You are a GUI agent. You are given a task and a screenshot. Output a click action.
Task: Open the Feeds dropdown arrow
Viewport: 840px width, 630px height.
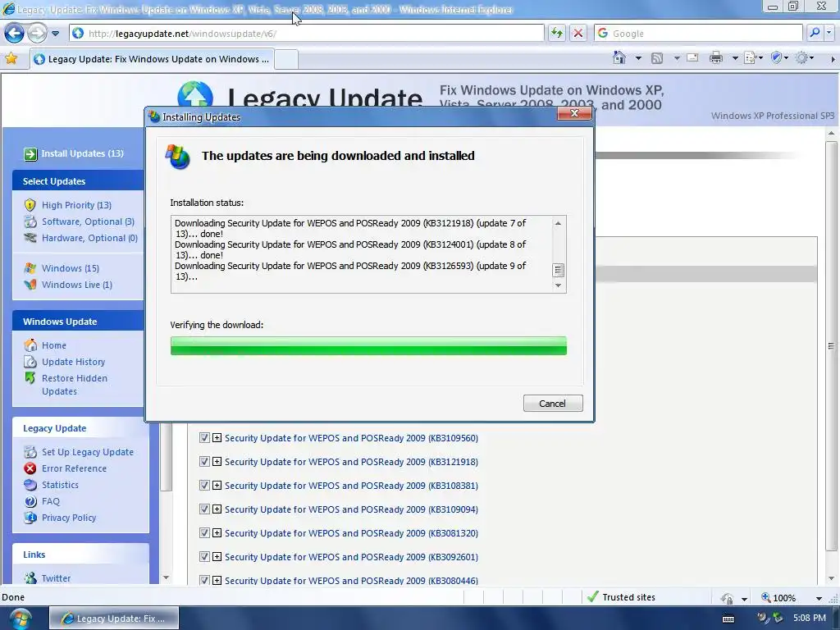pyautogui.click(x=677, y=58)
